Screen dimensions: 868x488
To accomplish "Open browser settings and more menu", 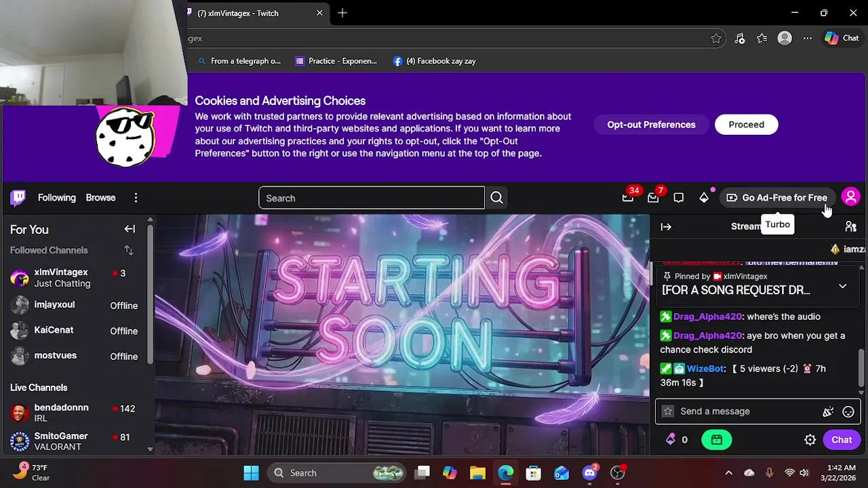I will [807, 39].
